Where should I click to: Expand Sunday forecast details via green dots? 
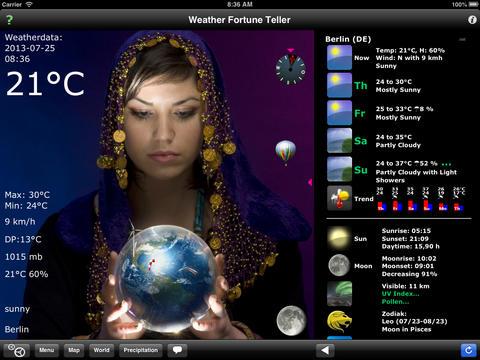pos(446,164)
